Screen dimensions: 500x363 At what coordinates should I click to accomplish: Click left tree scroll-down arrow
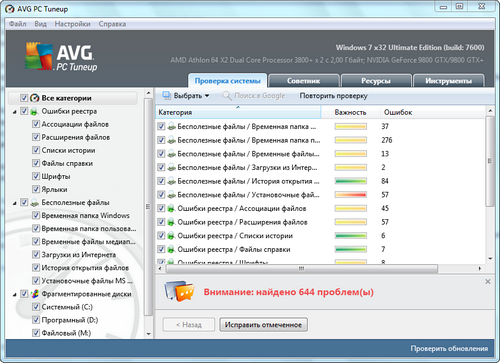[x=148, y=334]
